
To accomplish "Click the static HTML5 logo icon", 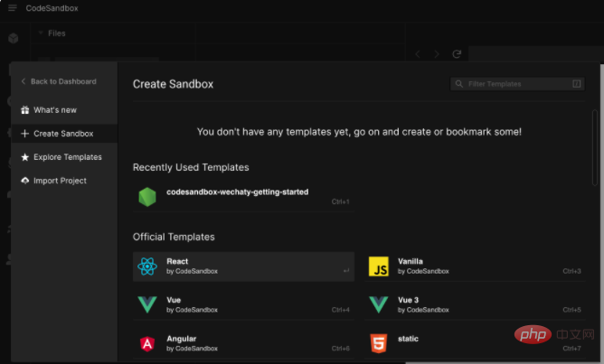I will tap(379, 343).
